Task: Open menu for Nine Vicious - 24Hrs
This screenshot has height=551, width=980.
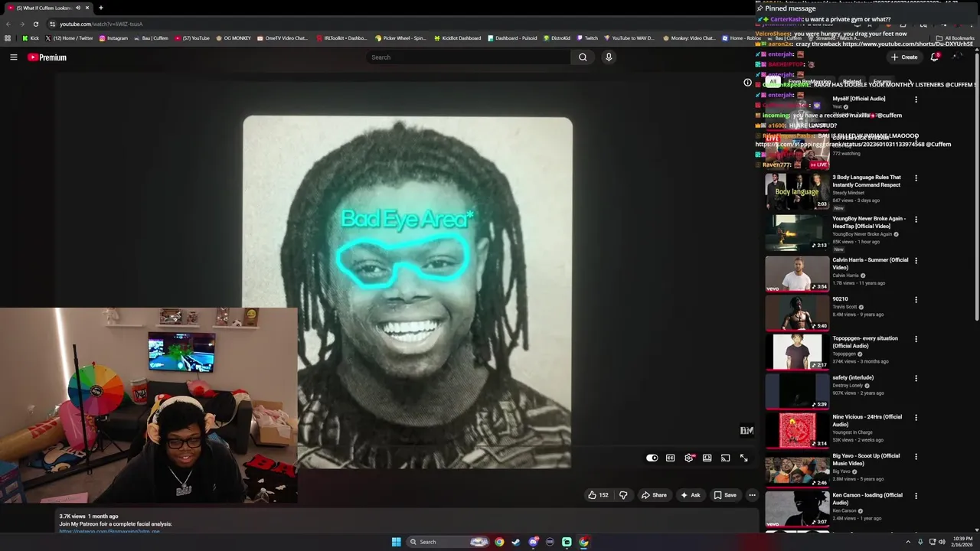Action: (916, 418)
